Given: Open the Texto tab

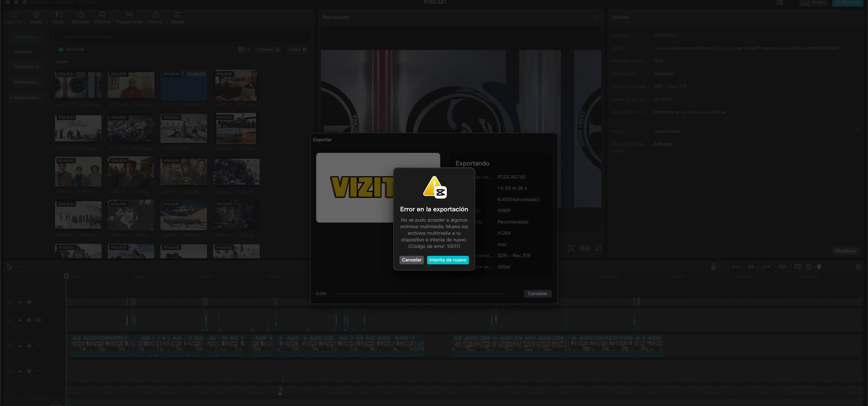Looking at the screenshot, I should pyautogui.click(x=58, y=17).
